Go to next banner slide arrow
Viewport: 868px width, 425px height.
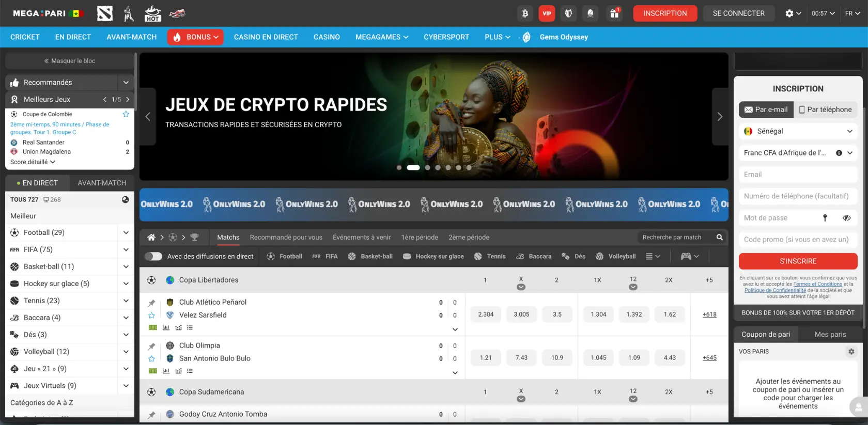720,117
